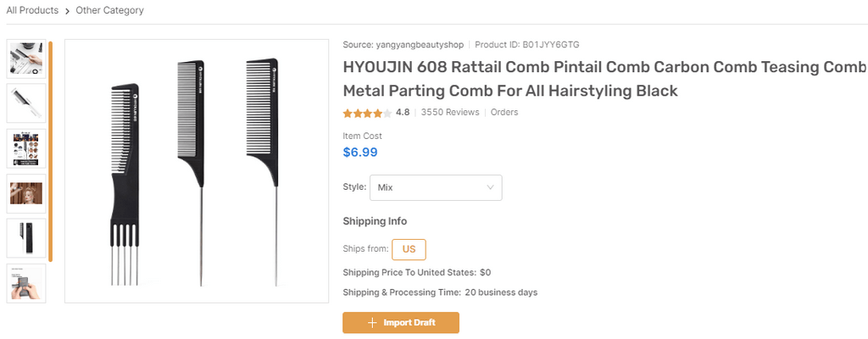Go to All Products breadcrumb
Viewport: 868px width, 339px height.
pyautogui.click(x=32, y=11)
